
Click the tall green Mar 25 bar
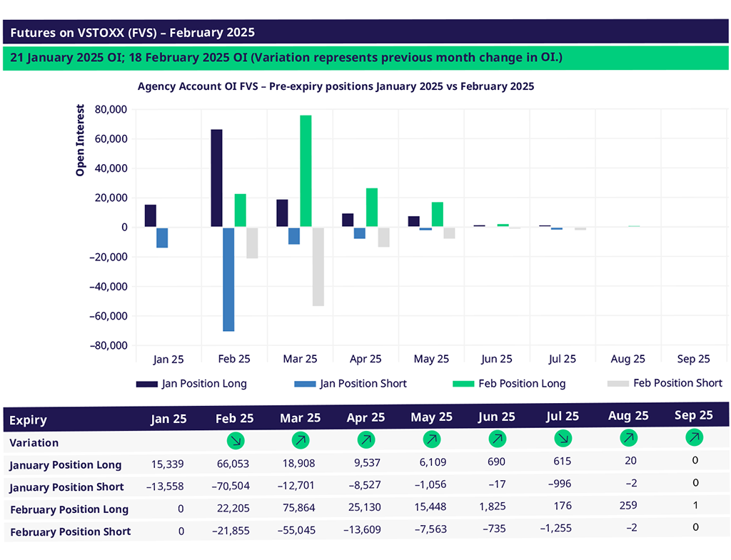pos(306,171)
